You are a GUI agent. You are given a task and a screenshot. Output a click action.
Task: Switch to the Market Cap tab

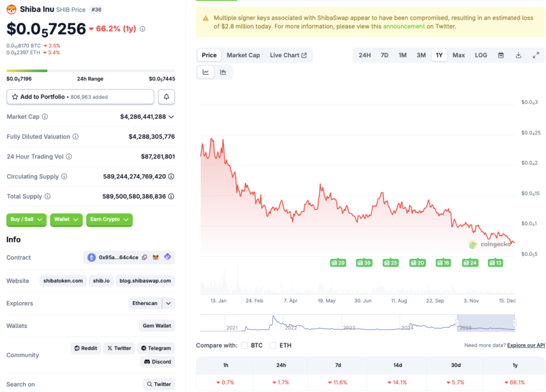(x=243, y=55)
